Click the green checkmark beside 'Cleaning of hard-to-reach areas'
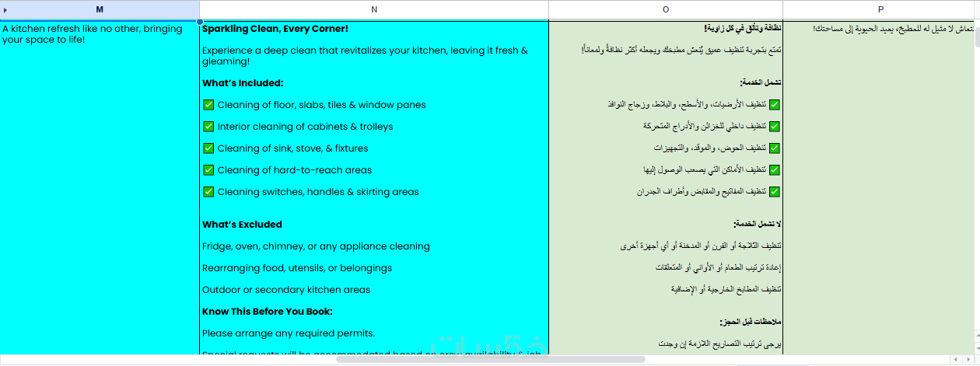The height and width of the screenshot is (366, 980). tap(208, 169)
